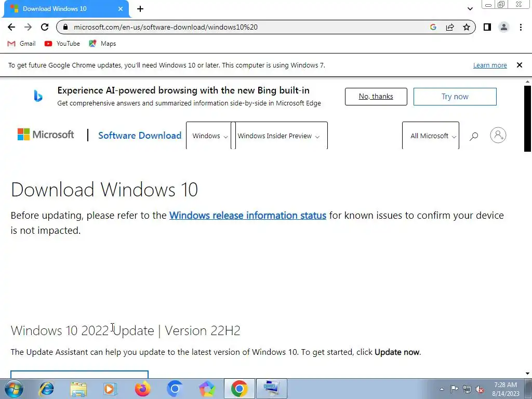Open the on-screen keyboard taskbar app
This screenshot has width=532, height=399.
271,389
